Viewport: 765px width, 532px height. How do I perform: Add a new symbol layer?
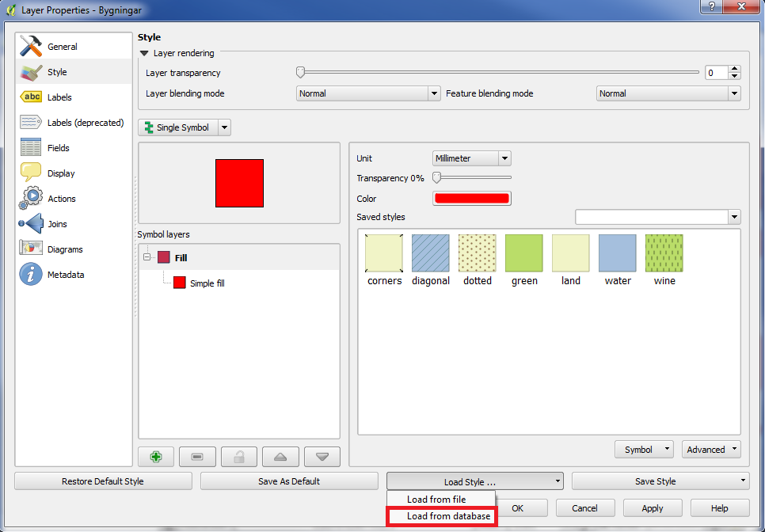156,457
